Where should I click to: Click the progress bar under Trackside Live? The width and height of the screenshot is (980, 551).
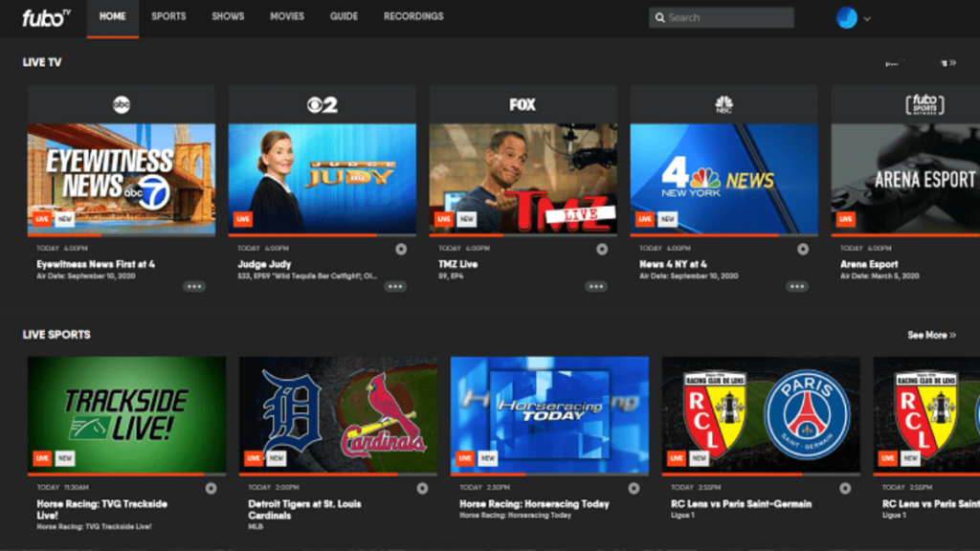pos(128,475)
